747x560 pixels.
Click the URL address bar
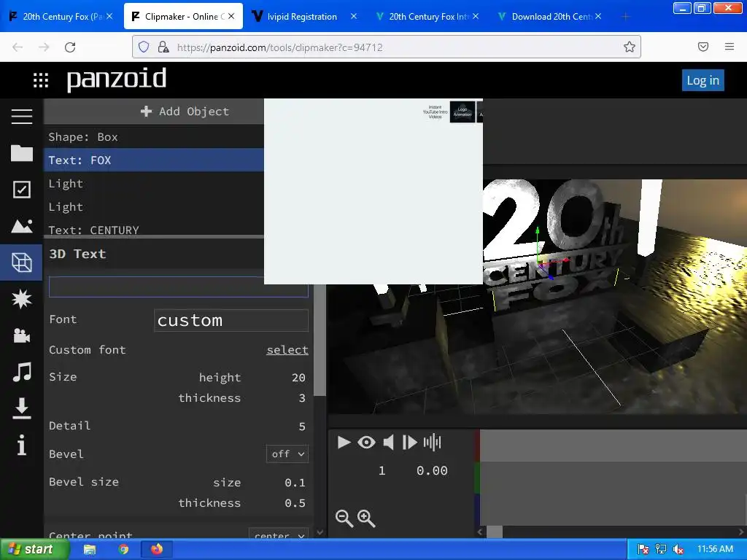387,47
